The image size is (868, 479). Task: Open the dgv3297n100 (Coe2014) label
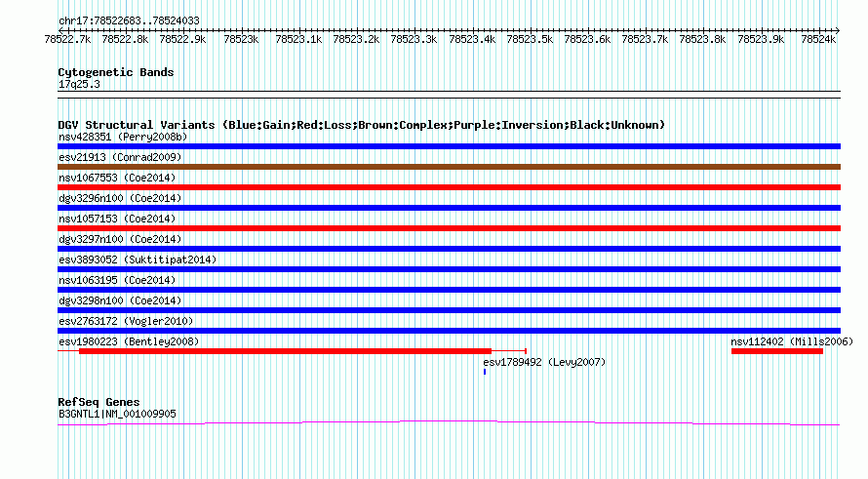[120, 239]
